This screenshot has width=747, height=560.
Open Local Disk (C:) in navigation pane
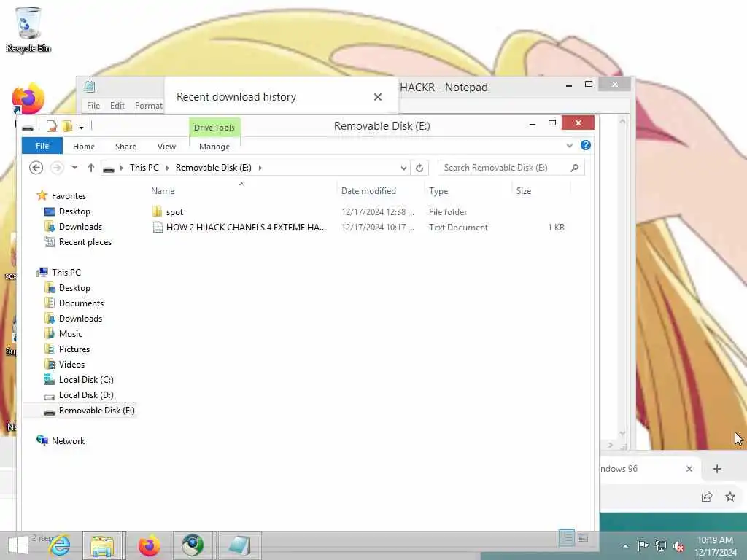[86, 379]
